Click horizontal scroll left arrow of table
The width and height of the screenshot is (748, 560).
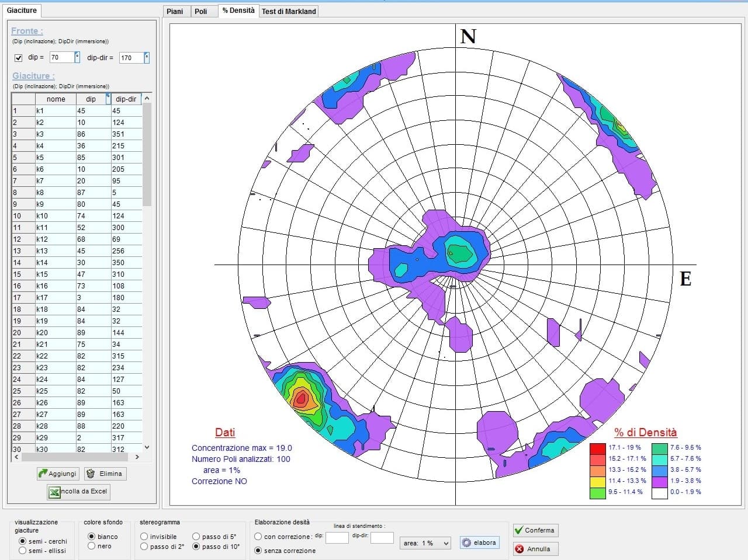[x=16, y=457]
